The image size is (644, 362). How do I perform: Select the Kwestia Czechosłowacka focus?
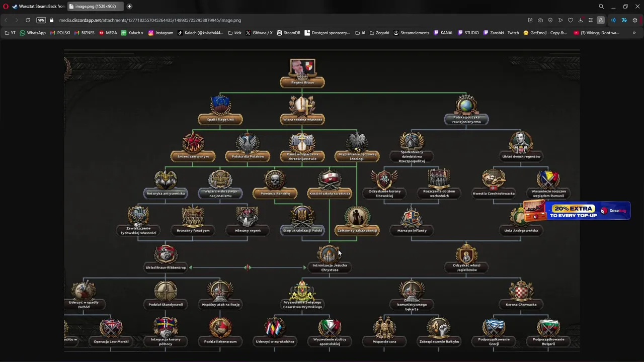[x=494, y=184]
